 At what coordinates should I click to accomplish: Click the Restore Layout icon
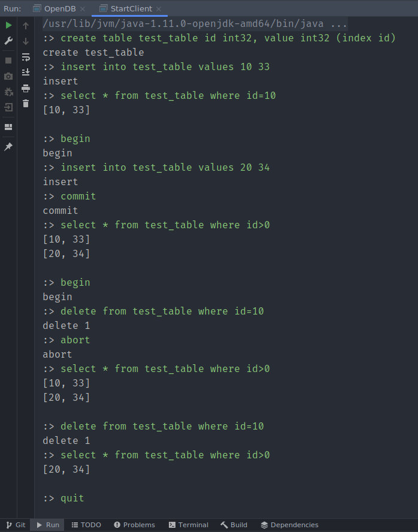click(8, 127)
